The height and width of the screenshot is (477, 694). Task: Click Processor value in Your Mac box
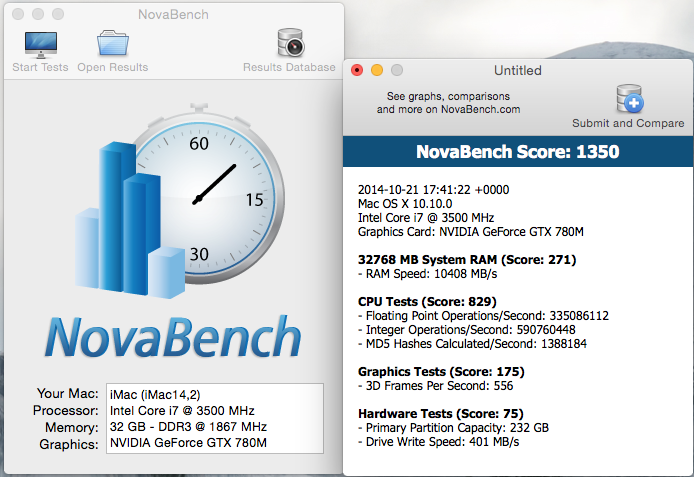click(x=182, y=411)
